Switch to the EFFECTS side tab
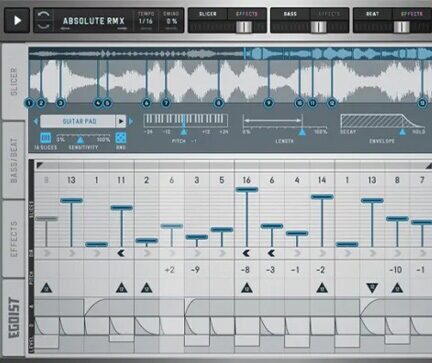 tap(14, 239)
